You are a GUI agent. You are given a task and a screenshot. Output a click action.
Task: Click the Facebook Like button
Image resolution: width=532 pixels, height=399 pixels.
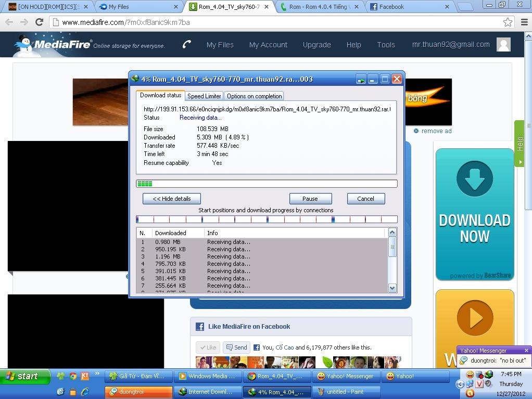pyautogui.click(x=208, y=347)
